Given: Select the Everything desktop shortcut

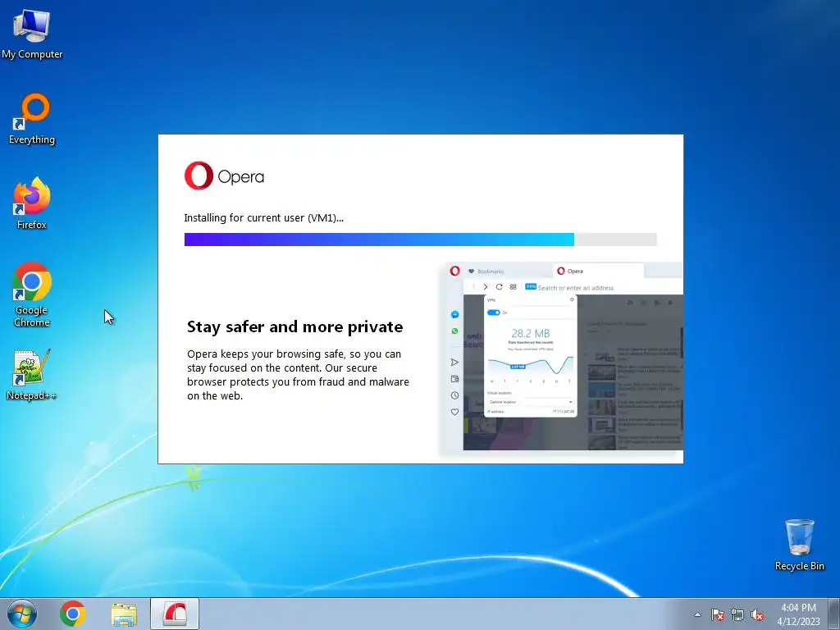Looking at the screenshot, I should (x=32, y=119).
